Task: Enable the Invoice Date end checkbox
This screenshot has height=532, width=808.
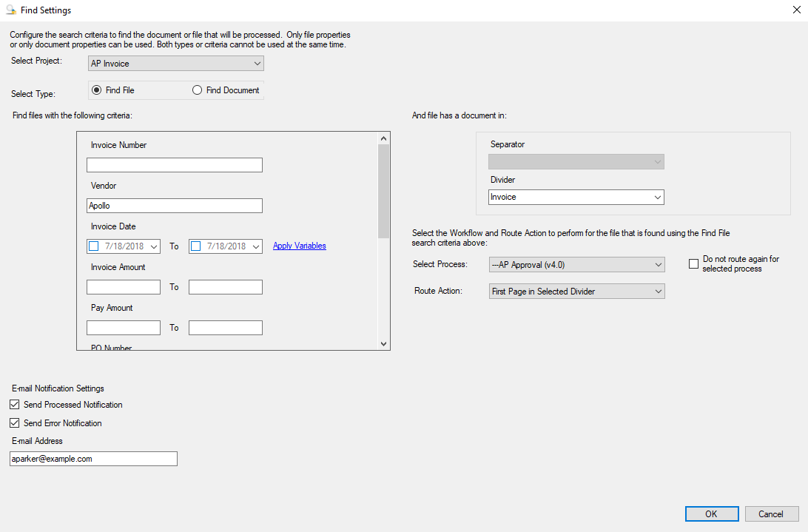Action: [196, 246]
